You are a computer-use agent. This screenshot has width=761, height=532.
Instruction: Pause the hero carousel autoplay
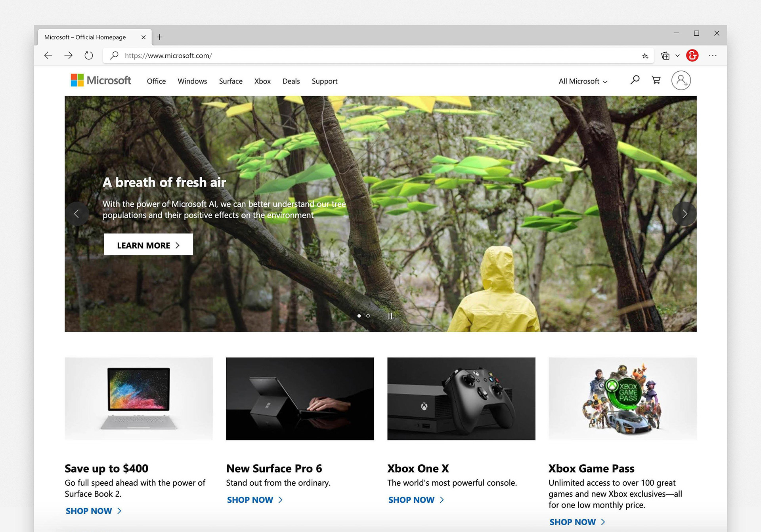pyautogui.click(x=390, y=316)
